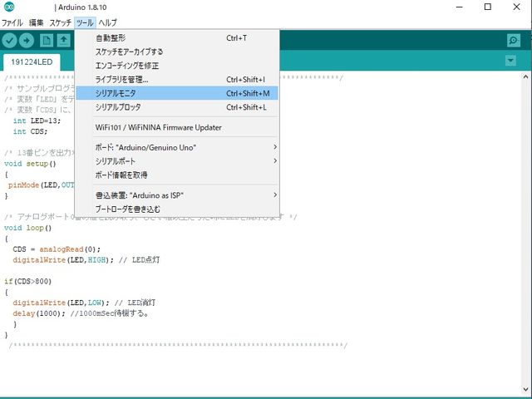
Task: Click the code line 'int LED=13;'
Action: 37,121
